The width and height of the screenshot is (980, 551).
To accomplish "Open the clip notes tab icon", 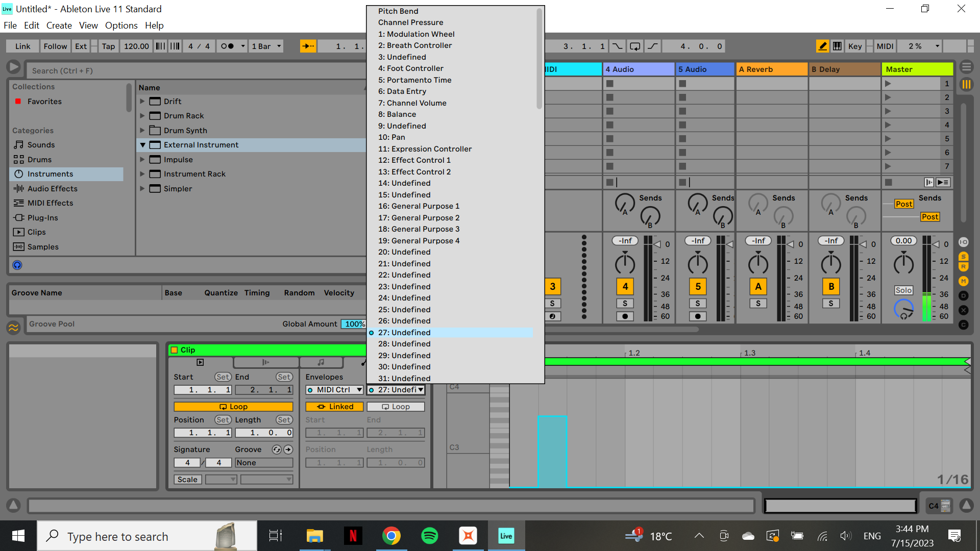I will (321, 362).
